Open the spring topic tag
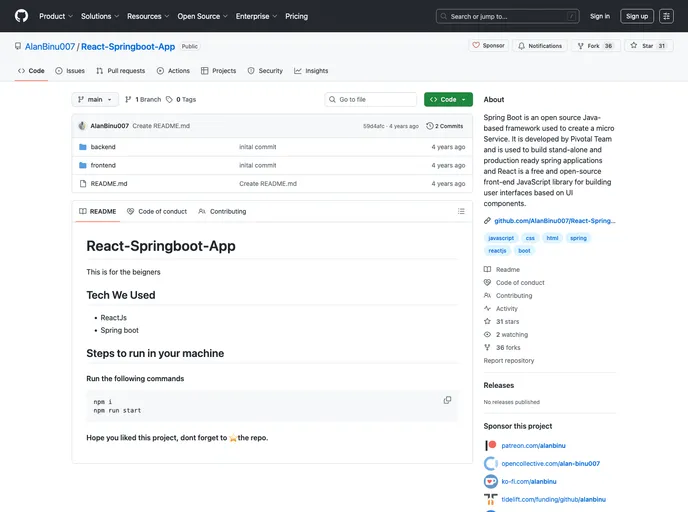Image resolution: width=688 pixels, height=512 pixels. (x=578, y=238)
